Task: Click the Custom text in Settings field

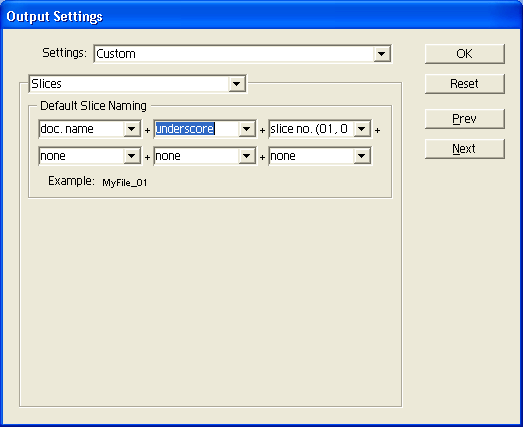Action: [x=116, y=54]
